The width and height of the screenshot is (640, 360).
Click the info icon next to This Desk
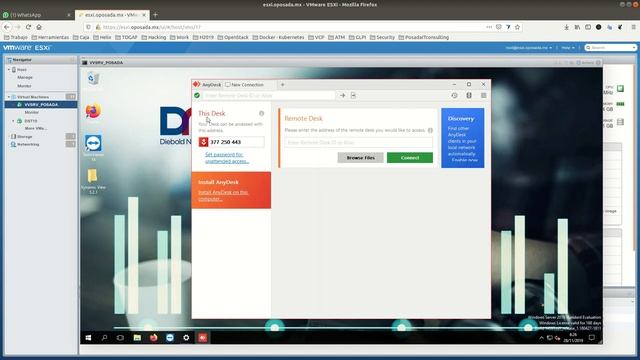point(261,113)
